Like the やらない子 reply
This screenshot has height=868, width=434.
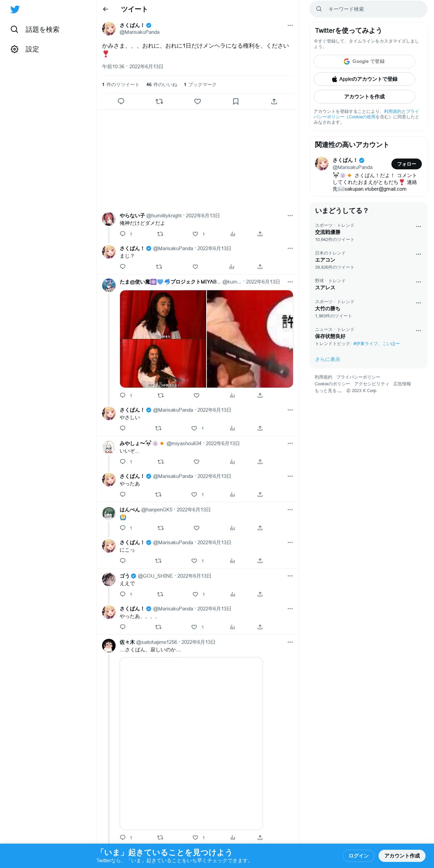tap(195, 234)
